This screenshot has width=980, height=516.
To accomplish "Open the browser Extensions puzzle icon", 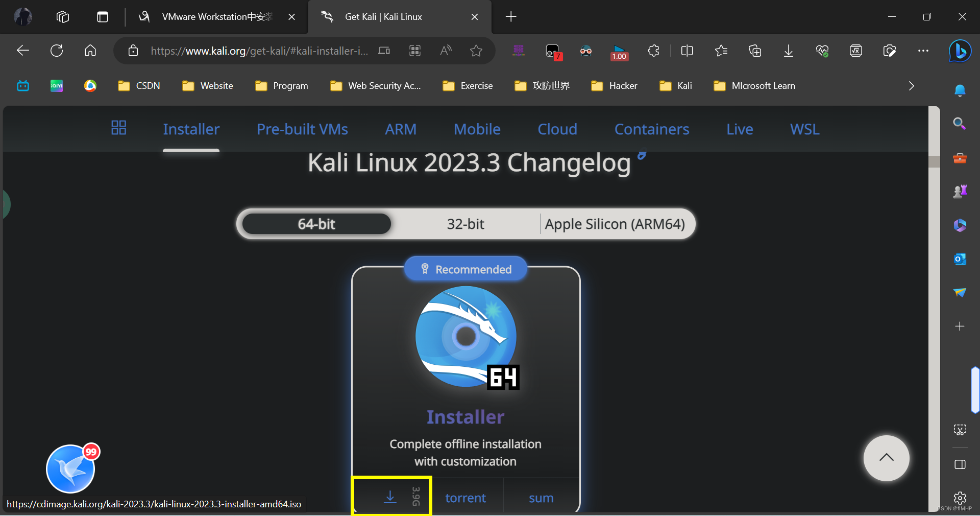I will click(653, 51).
